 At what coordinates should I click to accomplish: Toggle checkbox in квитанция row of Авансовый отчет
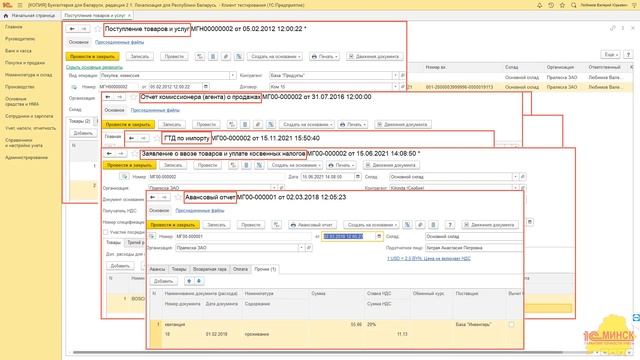(x=511, y=324)
